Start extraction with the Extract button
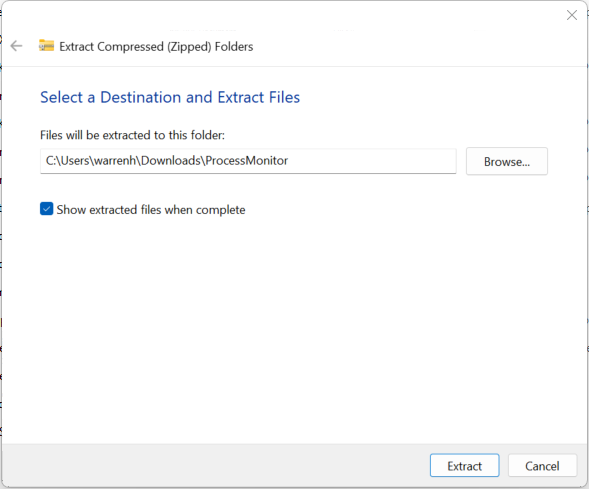The width and height of the screenshot is (589, 489). point(465,466)
